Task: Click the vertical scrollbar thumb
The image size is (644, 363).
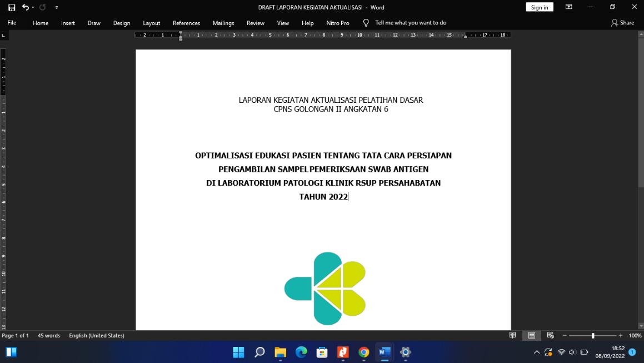Action: (x=641, y=113)
